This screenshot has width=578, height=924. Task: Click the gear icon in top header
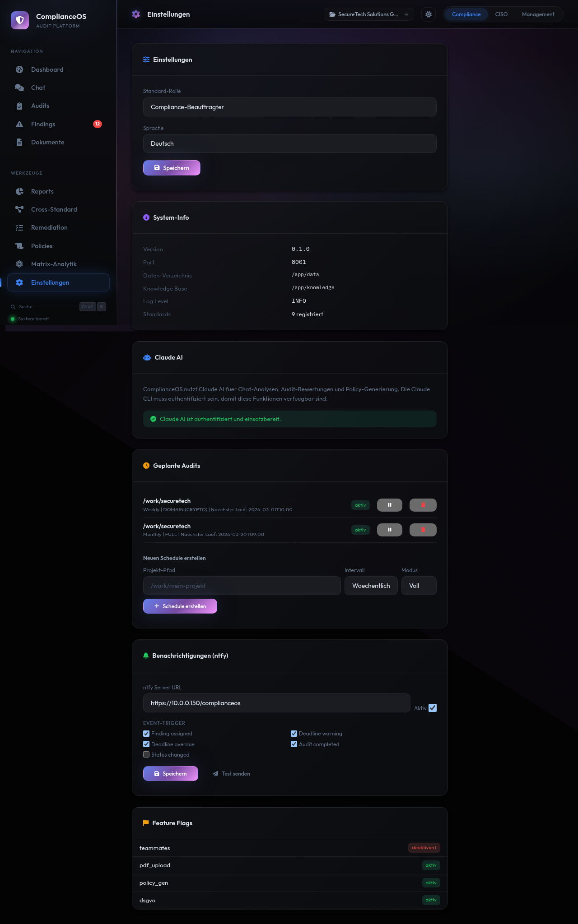(429, 14)
